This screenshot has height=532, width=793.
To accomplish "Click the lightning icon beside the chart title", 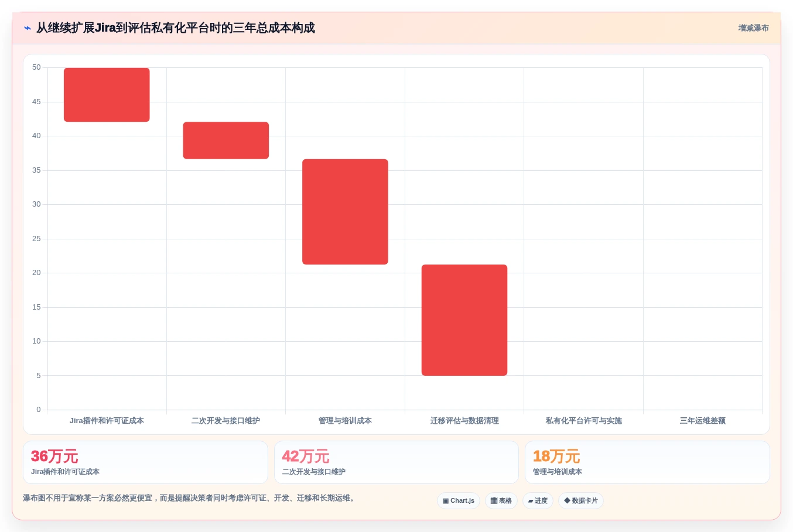I will pyautogui.click(x=28, y=28).
